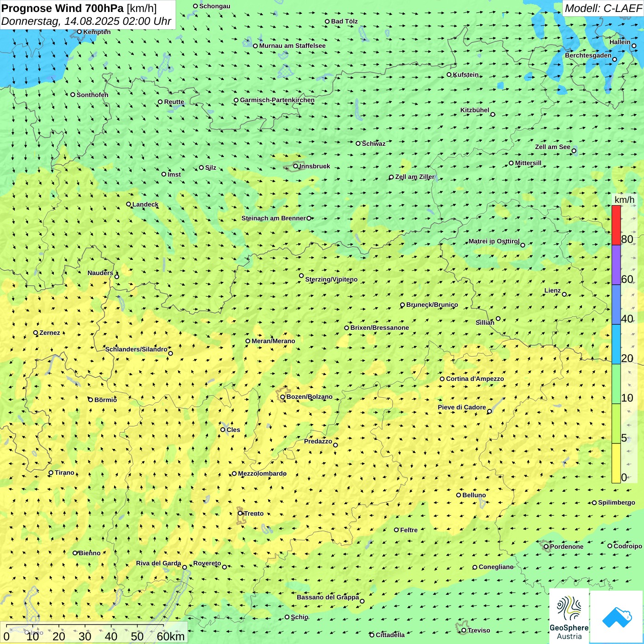The height and width of the screenshot is (644, 644).
Task: Click the Meran/Merano label
Action: point(273,341)
